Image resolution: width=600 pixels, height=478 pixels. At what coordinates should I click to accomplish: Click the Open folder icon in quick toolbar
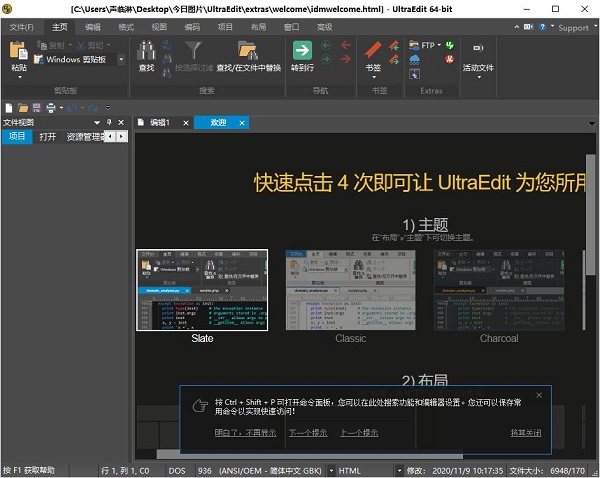(x=23, y=108)
